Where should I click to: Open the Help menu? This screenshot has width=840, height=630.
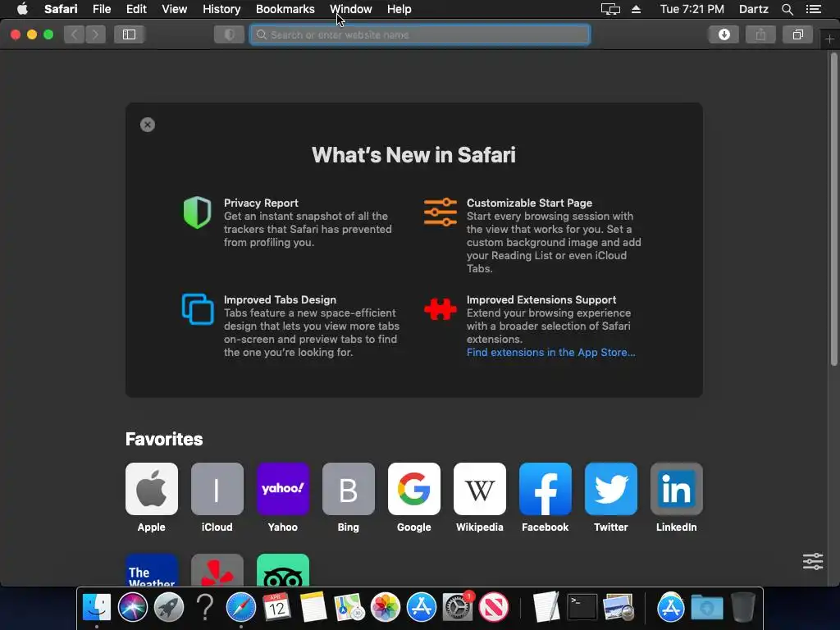click(399, 9)
